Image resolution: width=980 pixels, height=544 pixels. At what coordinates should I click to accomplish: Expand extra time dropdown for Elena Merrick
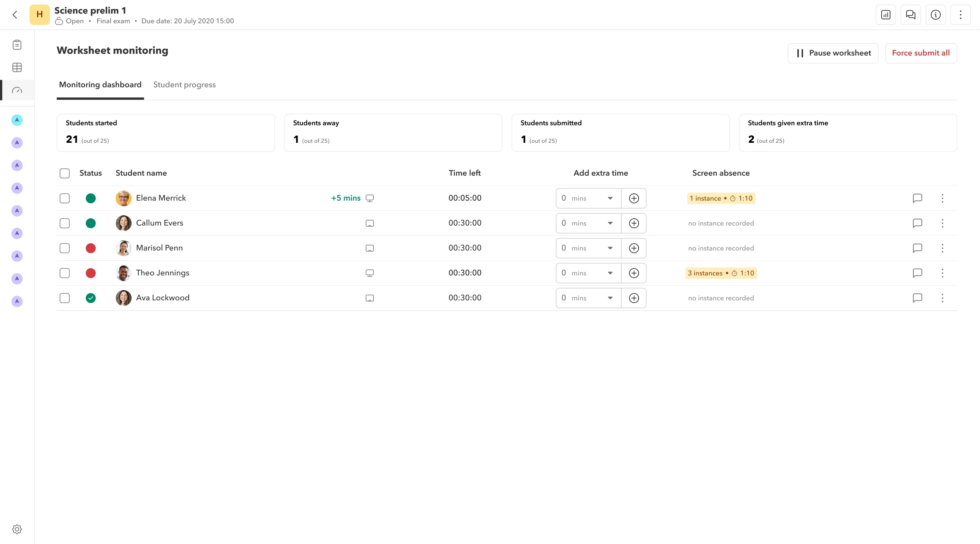click(610, 198)
